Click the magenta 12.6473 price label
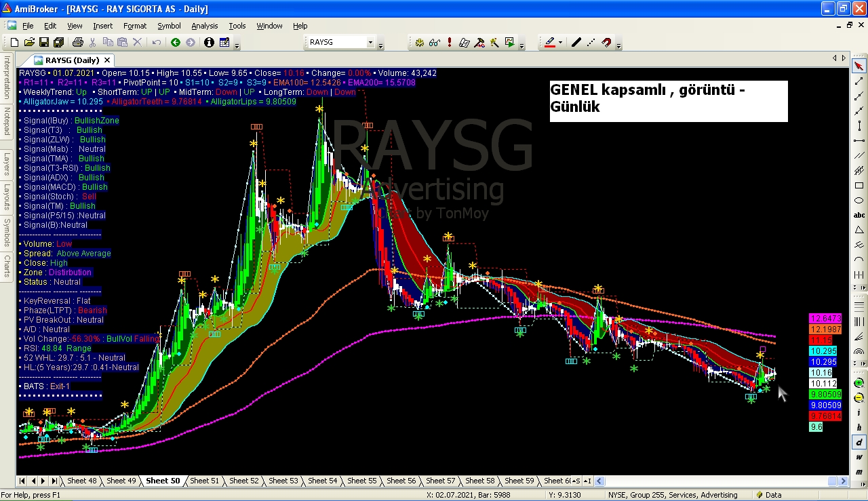 pyautogui.click(x=825, y=318)
